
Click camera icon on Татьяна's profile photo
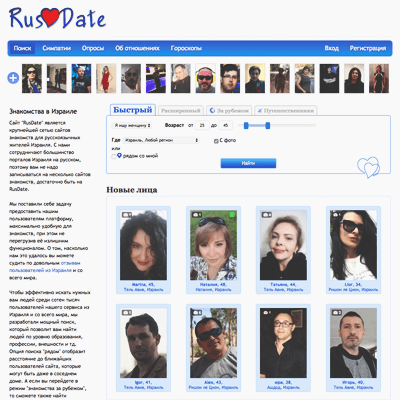267,215
